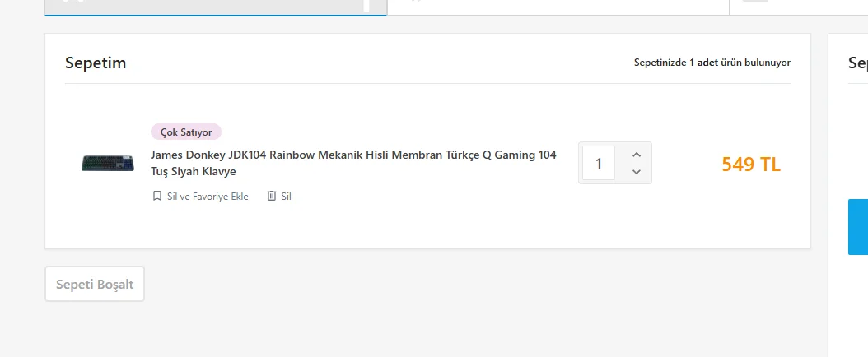Image resolution: width=868 pixels, height=357 pixels.
Task: Decrease quantity with the down arrow
Action: click(x=636, y=172)
